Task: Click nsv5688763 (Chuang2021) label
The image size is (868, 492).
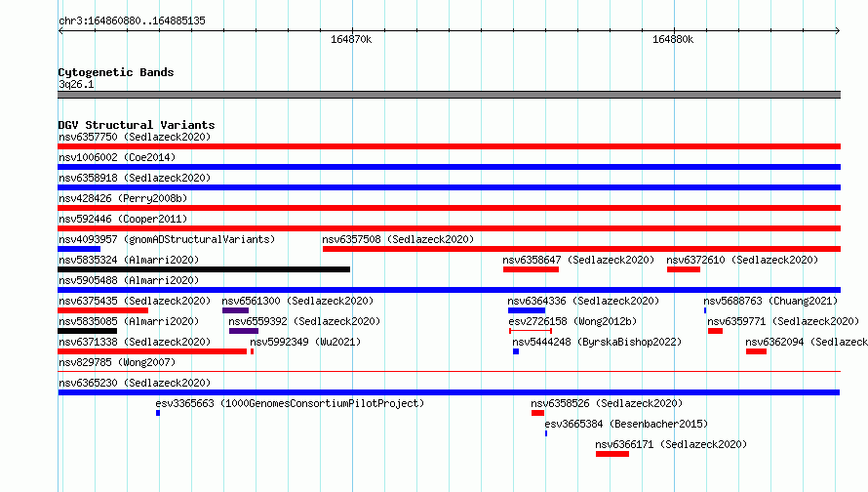Action: 770,301
